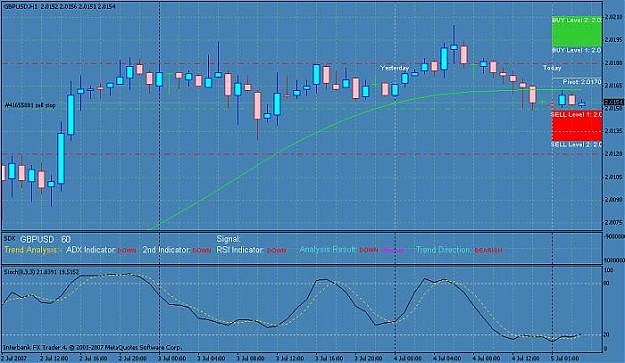Image resolution: width=625 pixels, height=363 pixels.
Task: Click the 2.0135 price scale value
Action: coord(614,131)
